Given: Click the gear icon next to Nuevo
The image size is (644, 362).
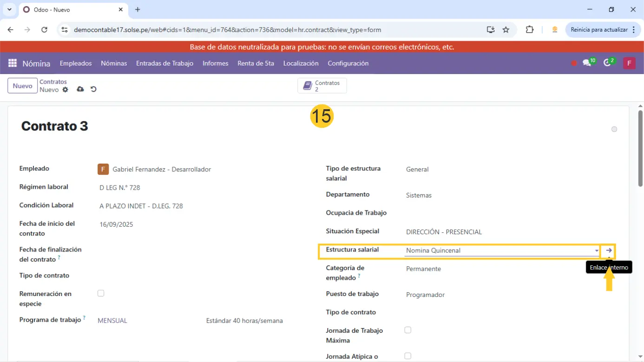Looking at the screenshot, I should tap(65, 90).
